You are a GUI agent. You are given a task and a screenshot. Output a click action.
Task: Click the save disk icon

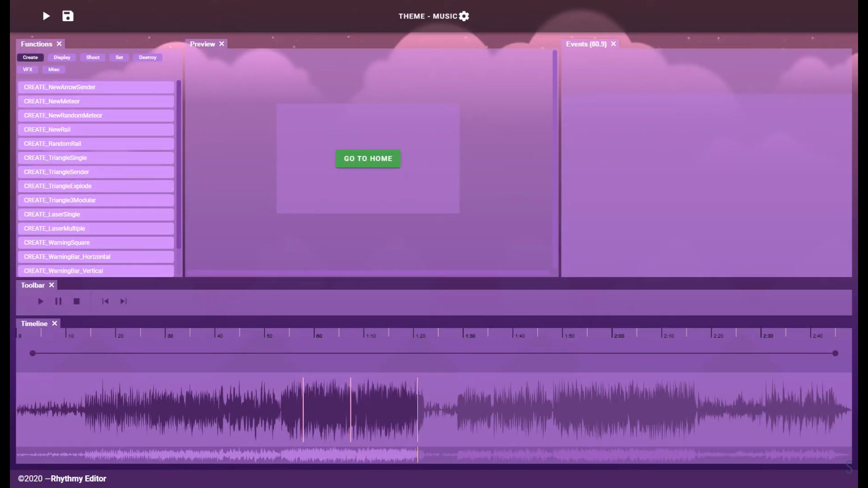click(68, 16)
